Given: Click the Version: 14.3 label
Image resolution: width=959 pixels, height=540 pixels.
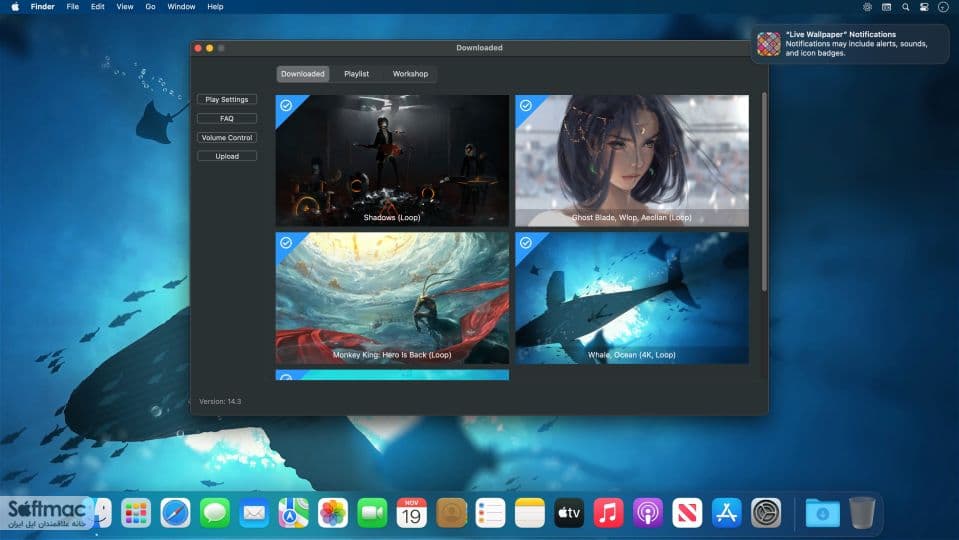Looking at the screenshot, I should coord(220,402).
